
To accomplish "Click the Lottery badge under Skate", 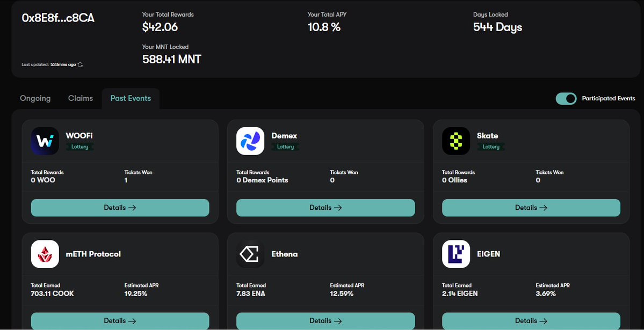I will 491,146.
